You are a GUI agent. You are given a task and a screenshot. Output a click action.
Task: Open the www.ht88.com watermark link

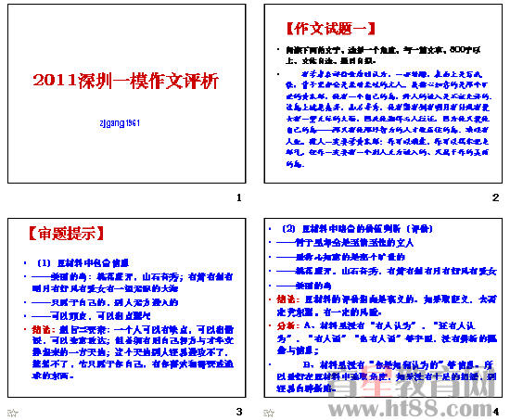411,409
